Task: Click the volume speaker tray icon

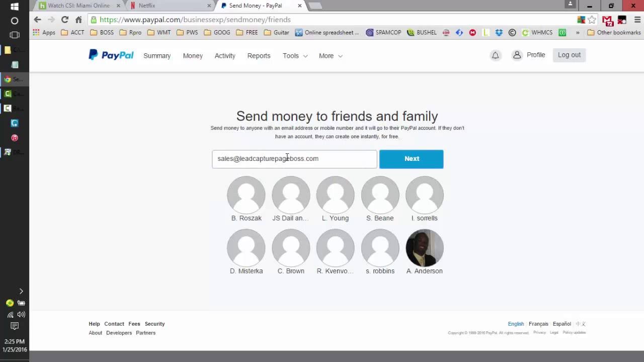Action: (21, 315)
